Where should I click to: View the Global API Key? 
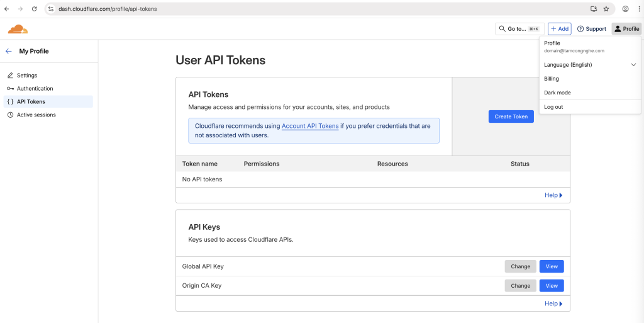[x=551, y=266]
